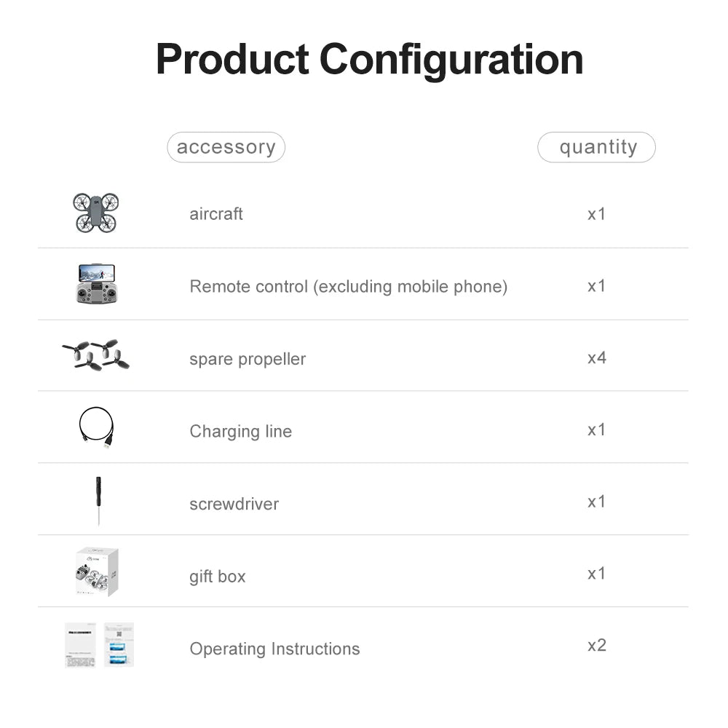Select the x2 quantity for Operating Instructions
Screen dimensions: 728x728
(596, 646)
